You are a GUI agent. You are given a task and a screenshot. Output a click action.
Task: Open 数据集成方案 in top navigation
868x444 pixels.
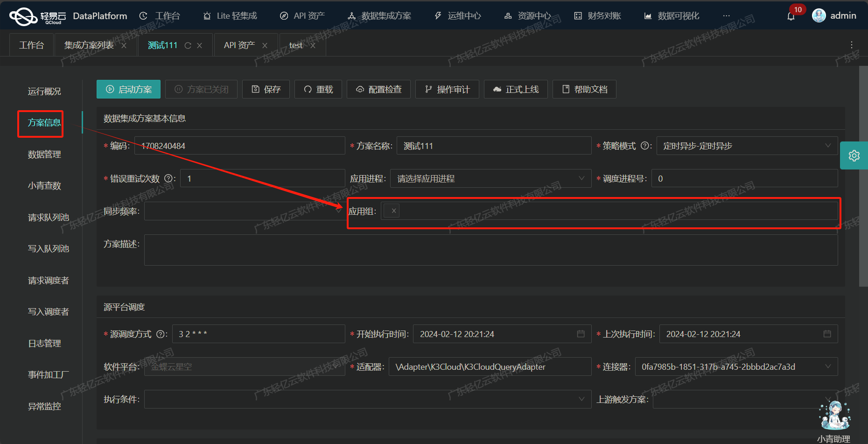(x=379, y=16)
